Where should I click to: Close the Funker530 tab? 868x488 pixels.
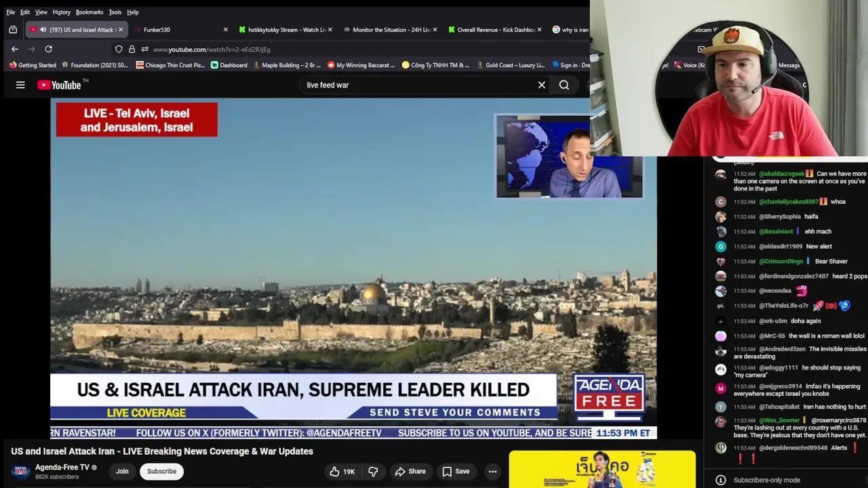[x=225, y=30]
